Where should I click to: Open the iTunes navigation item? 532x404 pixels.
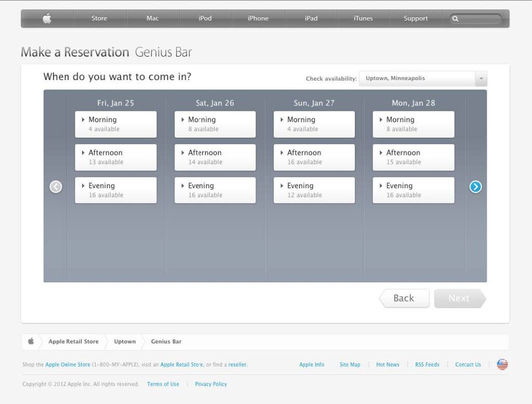pos(363,19)
